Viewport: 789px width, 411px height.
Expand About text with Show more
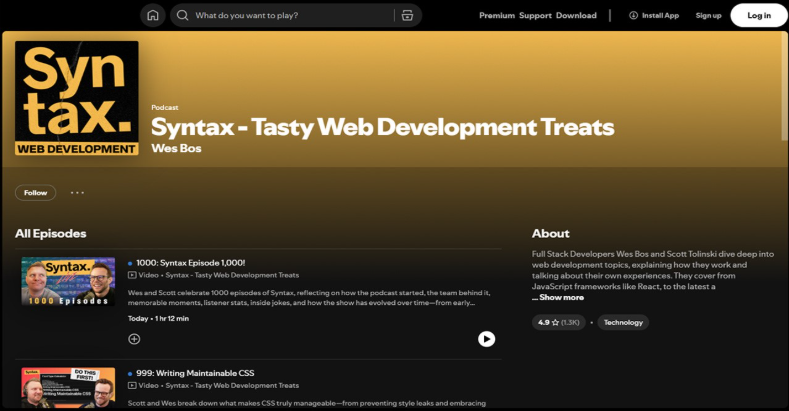(x=562, y=297)
